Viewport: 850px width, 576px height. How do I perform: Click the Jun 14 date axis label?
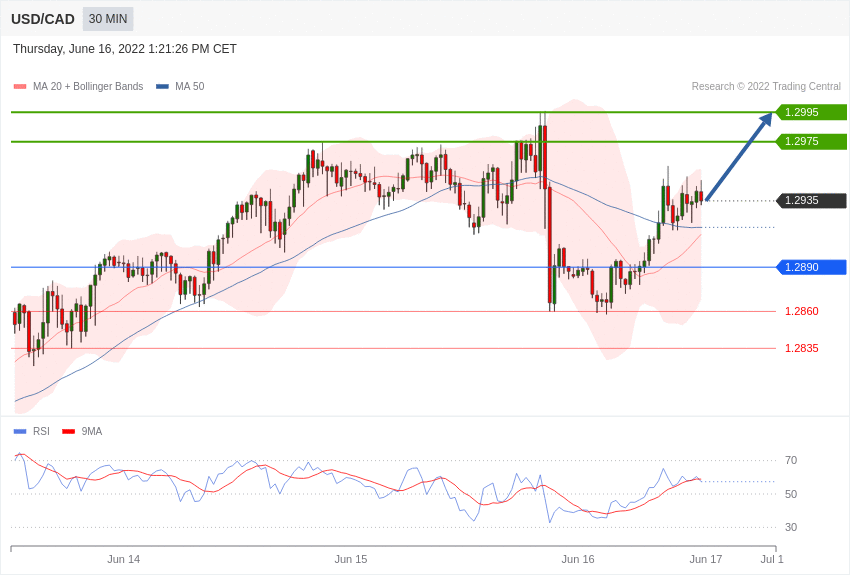coord(124,559)
